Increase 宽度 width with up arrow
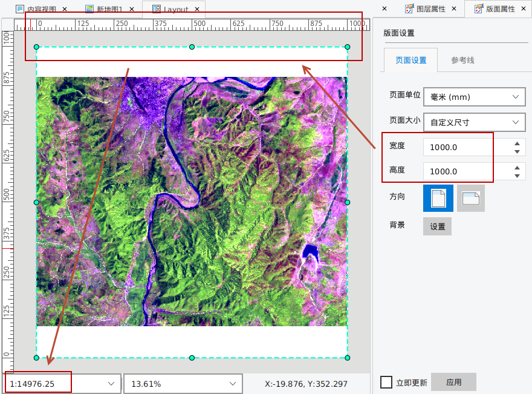532x394 pixels. coord(517,143)
